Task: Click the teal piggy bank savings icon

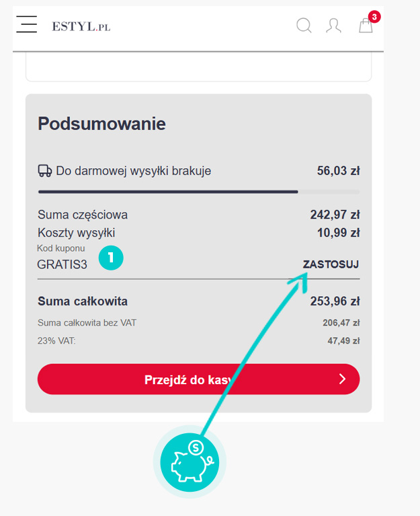Action: pos(190,462)
